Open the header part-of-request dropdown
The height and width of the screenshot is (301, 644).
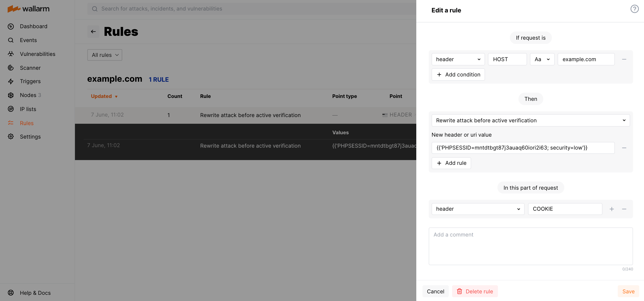pyautogui.click(x=478, y=209)
